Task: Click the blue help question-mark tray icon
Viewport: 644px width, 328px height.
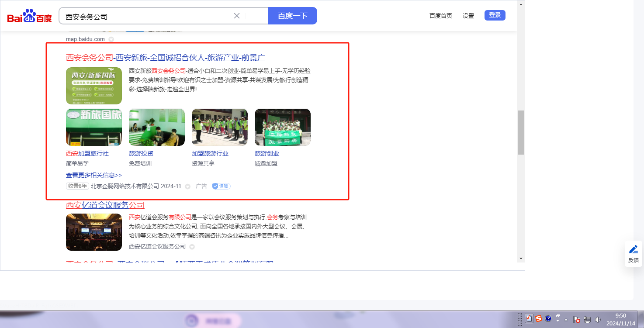Action: (x=548, y=318)
